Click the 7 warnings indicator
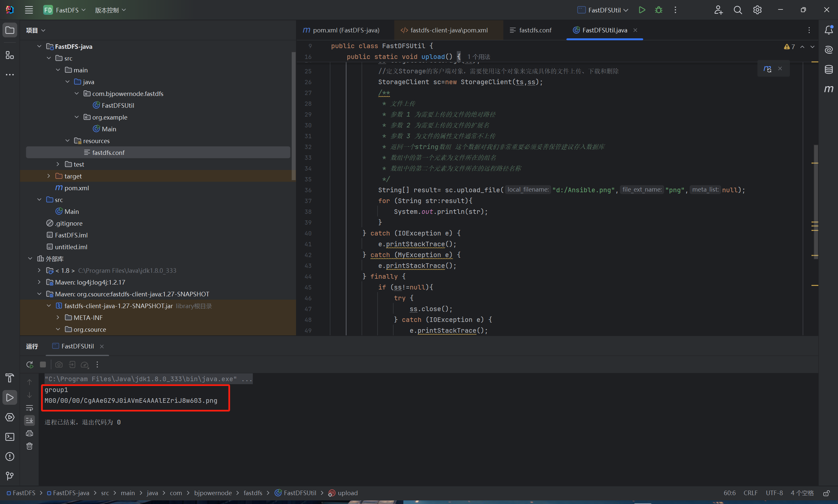Viewport: 838px width, 504px height. pos(790,47)
